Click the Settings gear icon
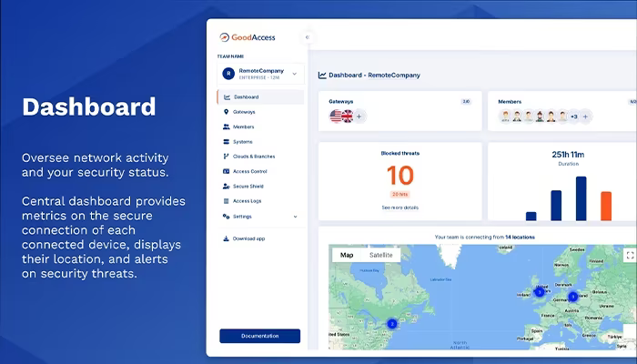Screen dimensions: 637x364 coord(226,217)
